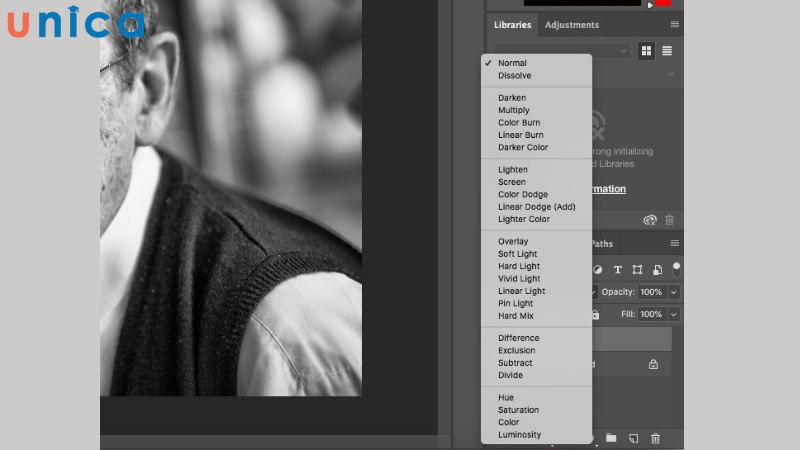Create a new layer group folder
Viewport: 800px width, 450px height.
tap(611, 438)
